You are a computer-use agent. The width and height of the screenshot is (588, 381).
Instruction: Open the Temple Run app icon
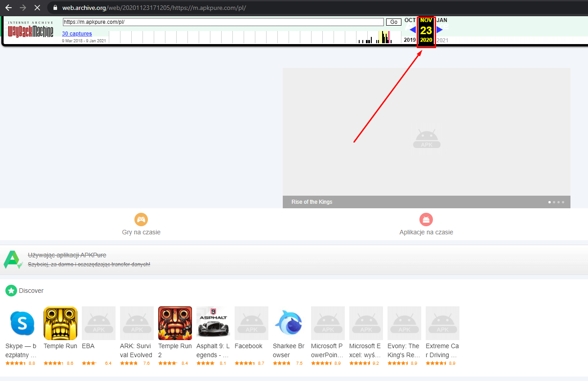click(60, 323)
